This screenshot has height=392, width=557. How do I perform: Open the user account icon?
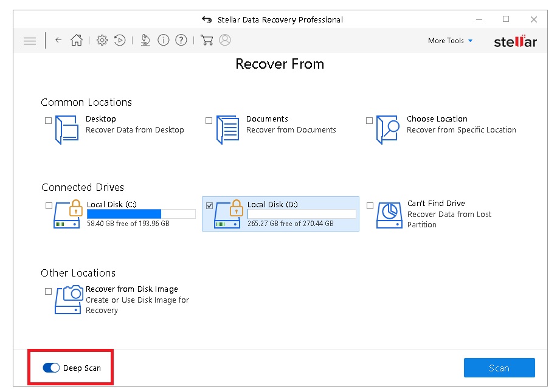(x=225, y=40)
